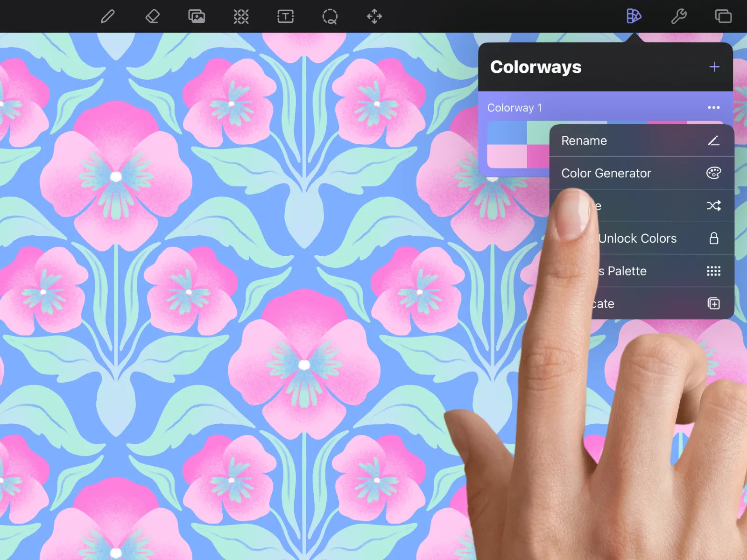Tap the shuffle arrows menu entry

click(x=641, y=206)
